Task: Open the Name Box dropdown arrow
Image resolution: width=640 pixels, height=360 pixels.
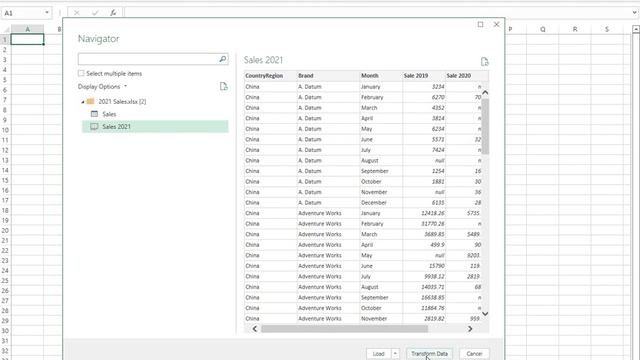Action: click(x=47, y=13)
